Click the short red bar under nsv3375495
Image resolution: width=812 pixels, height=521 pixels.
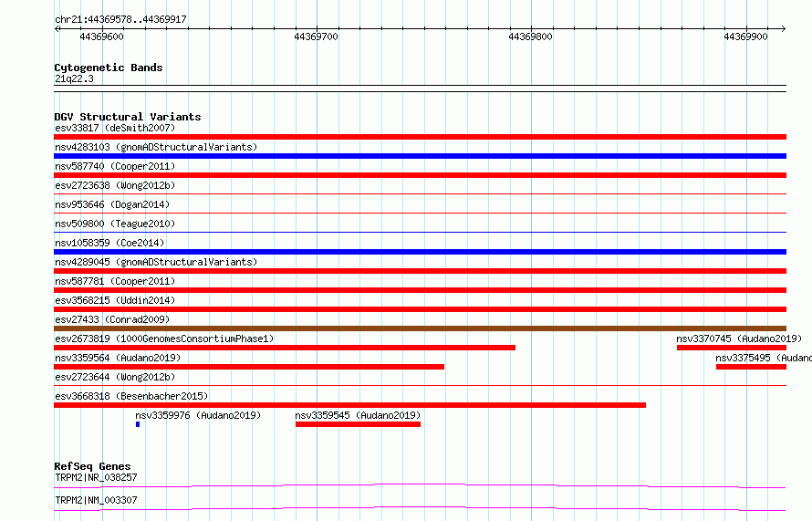point(752,367)
